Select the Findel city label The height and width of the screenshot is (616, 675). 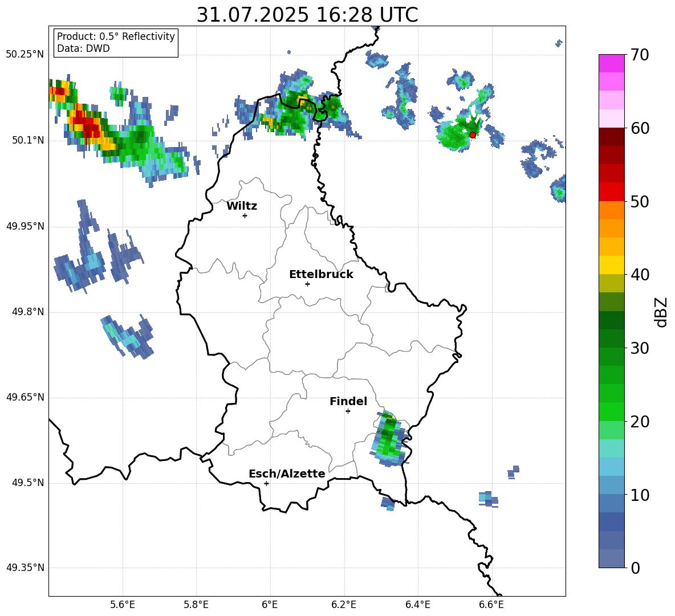[x=348, y=401]
